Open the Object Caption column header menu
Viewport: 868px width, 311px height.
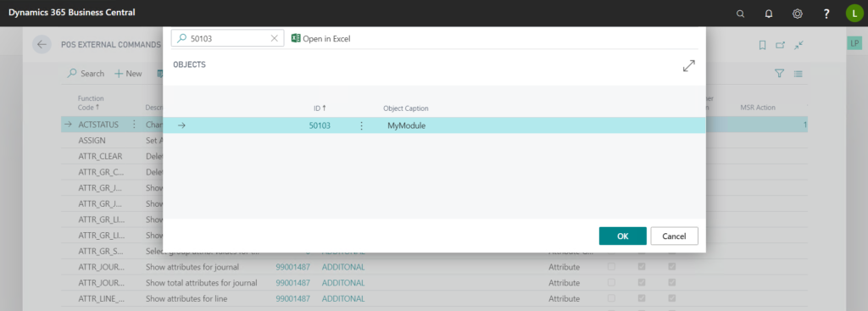[406, 108]
